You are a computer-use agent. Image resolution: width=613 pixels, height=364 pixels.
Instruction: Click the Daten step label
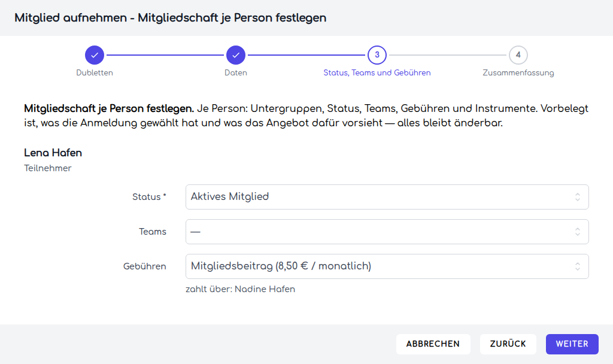coord(236,72)
